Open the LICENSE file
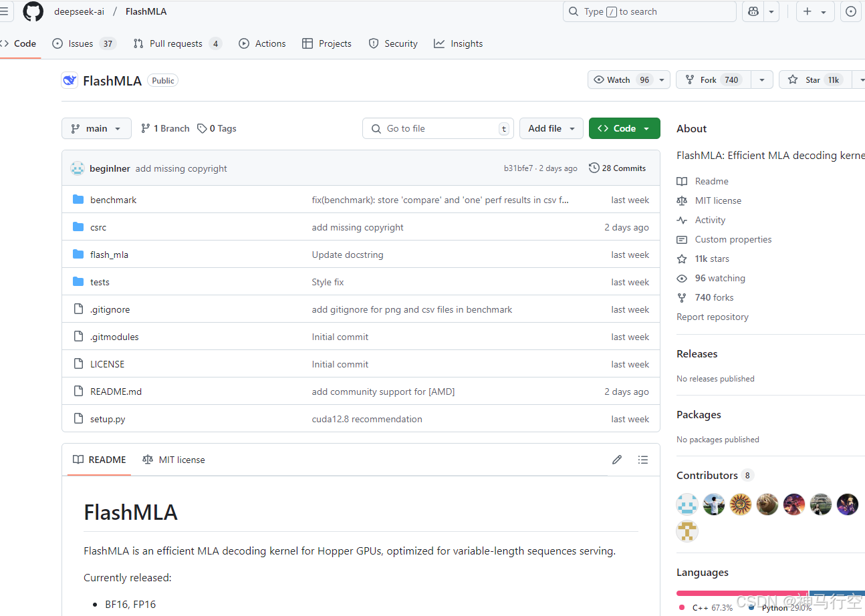Screen dimensions: 865x616 pyautogui.click(x=107, y=364)
